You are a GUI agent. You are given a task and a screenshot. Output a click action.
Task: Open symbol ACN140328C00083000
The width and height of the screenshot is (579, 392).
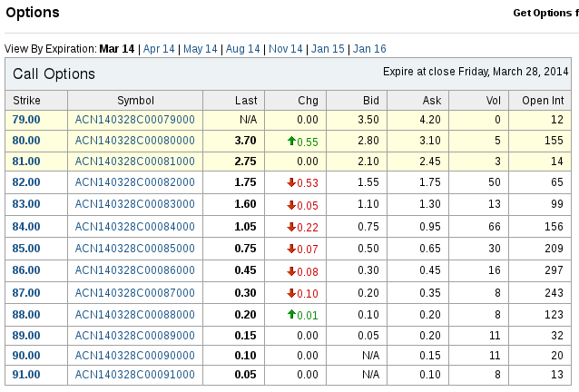pyautogui.click(x=135, y=204)
